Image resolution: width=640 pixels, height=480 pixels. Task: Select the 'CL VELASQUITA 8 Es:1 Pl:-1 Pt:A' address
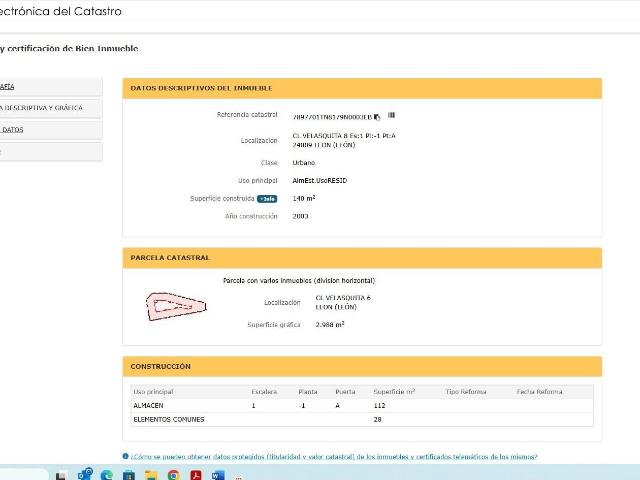click(344, 136)
